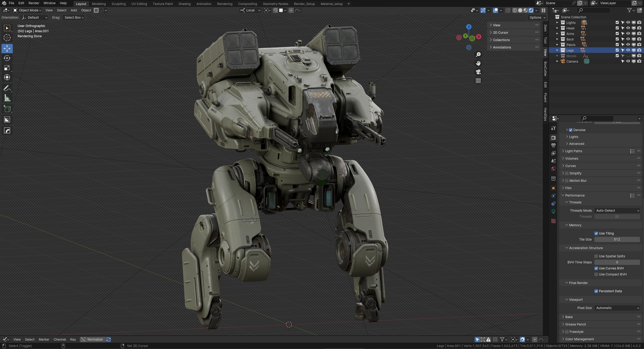Toggle camera view with camera icon

[x=478, y=72]
